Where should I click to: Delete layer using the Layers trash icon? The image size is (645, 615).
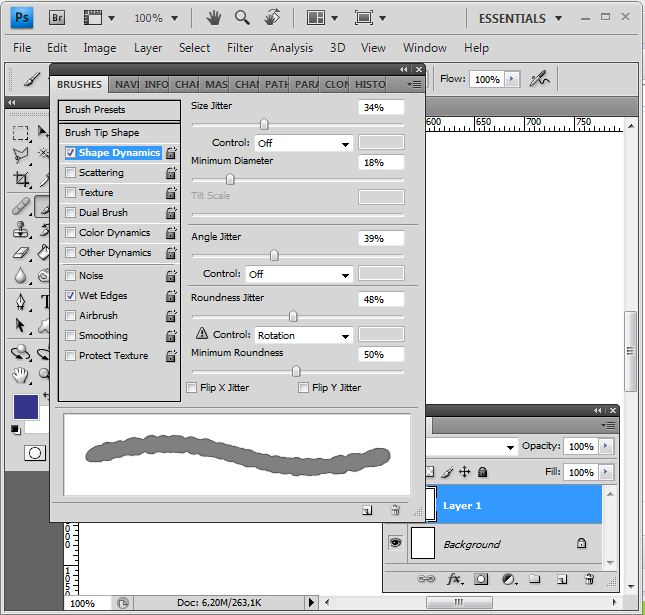[x=589, y=579]
